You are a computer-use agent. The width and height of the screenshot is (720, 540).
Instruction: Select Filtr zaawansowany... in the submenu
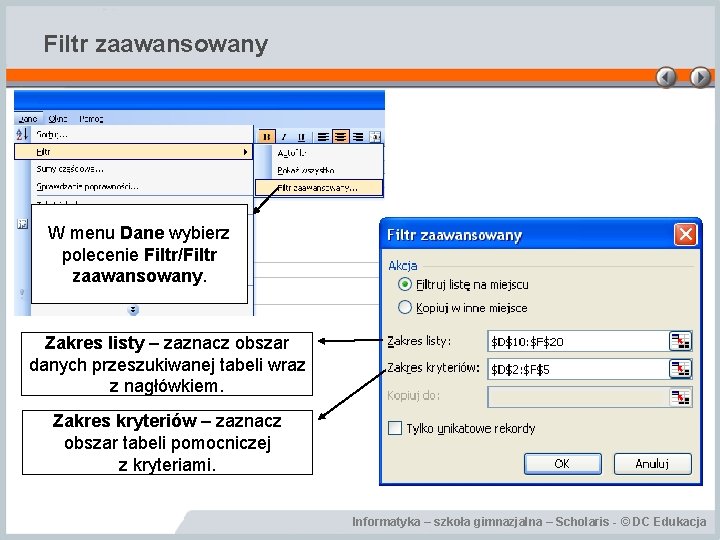pos(319,187)
